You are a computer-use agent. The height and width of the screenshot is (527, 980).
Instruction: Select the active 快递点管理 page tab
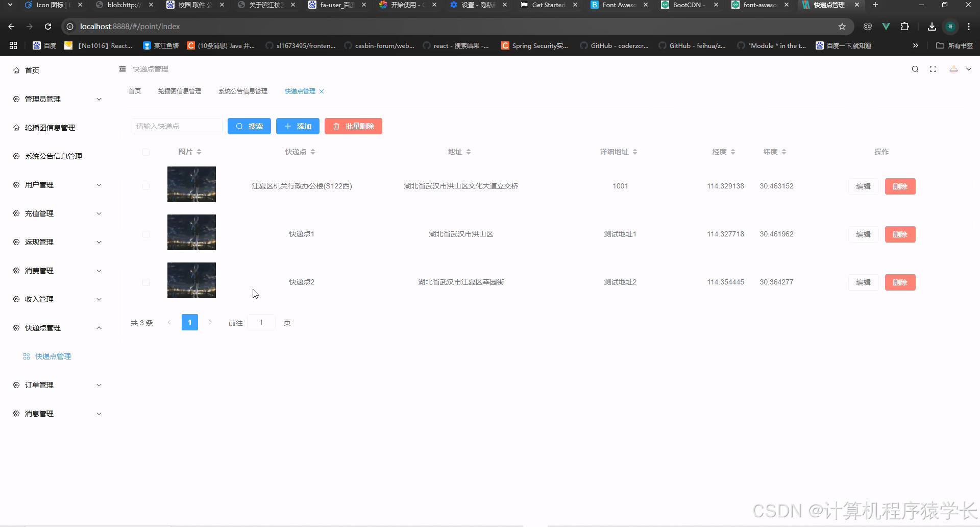point(300,91)
